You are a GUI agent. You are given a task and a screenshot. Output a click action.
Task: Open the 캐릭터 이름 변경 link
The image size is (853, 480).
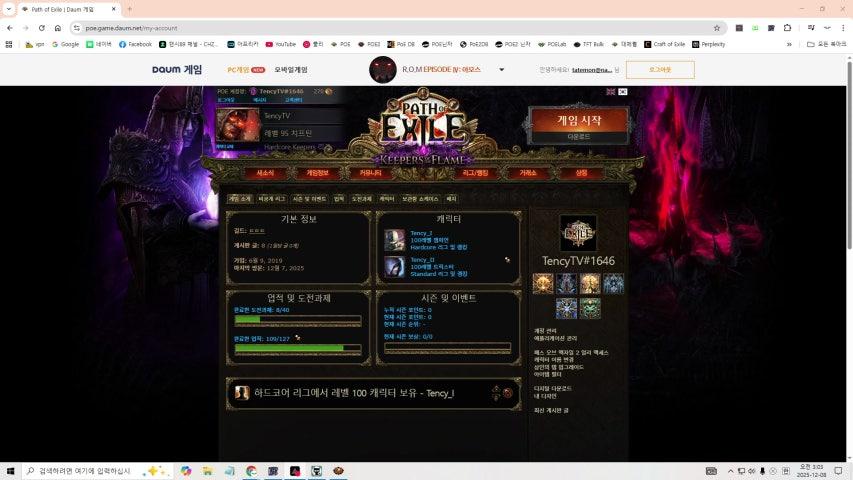tap(553, 360)
